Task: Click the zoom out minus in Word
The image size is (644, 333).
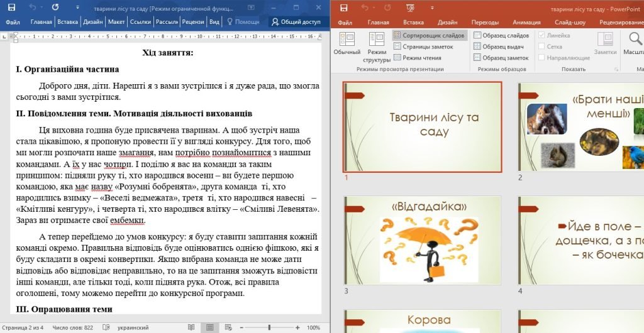Action: click(x=242, y=328)
